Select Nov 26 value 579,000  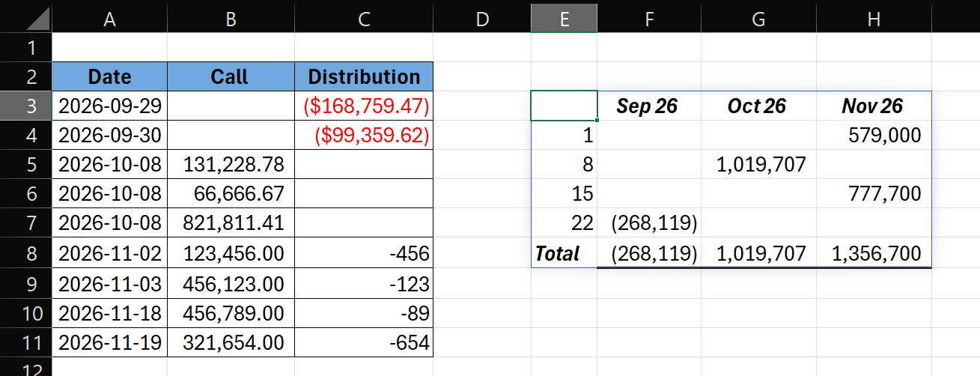coord(874,135)
